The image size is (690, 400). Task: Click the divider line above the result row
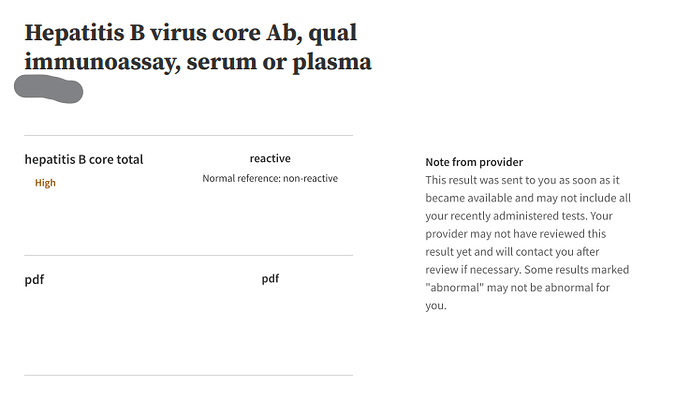(188, 135)
